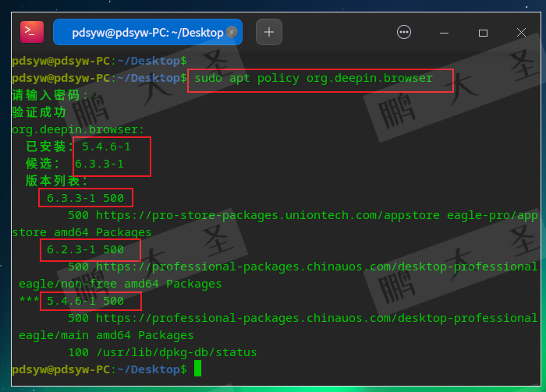The width and height of the screenshot is (546, 392).
Task: Click the installed version "5.4.6-1" after 已安装
Action: click(106, 147)
